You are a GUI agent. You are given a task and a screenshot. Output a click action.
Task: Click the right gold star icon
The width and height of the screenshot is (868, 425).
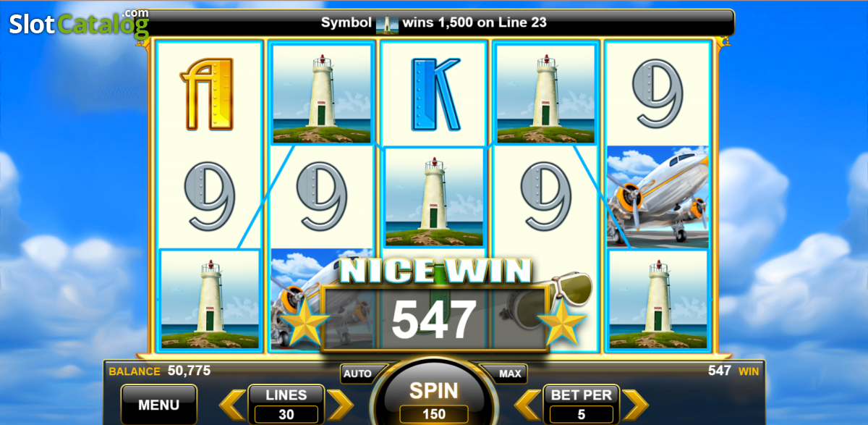562,321
